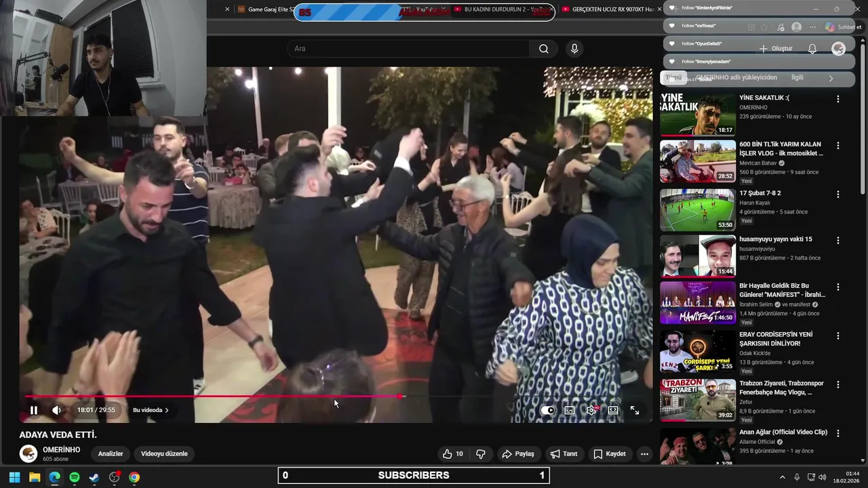Save the video with Kaydet
This screenshot has width=868, height=488.
610,454
